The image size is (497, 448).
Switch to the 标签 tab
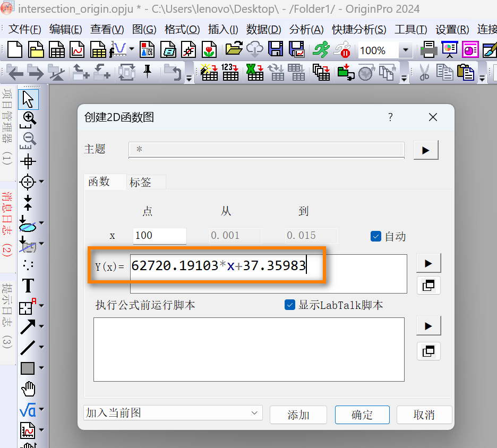(x=141, y=182)
